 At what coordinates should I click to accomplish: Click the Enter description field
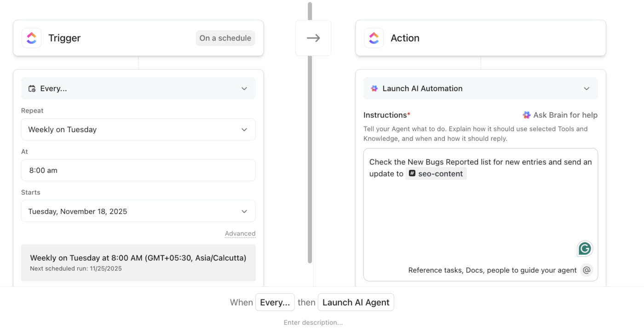click(x=313, y=322)
